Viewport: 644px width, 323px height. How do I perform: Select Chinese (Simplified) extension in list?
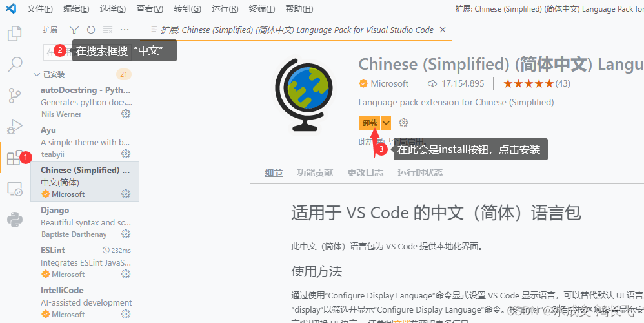[x=85, y=182]
